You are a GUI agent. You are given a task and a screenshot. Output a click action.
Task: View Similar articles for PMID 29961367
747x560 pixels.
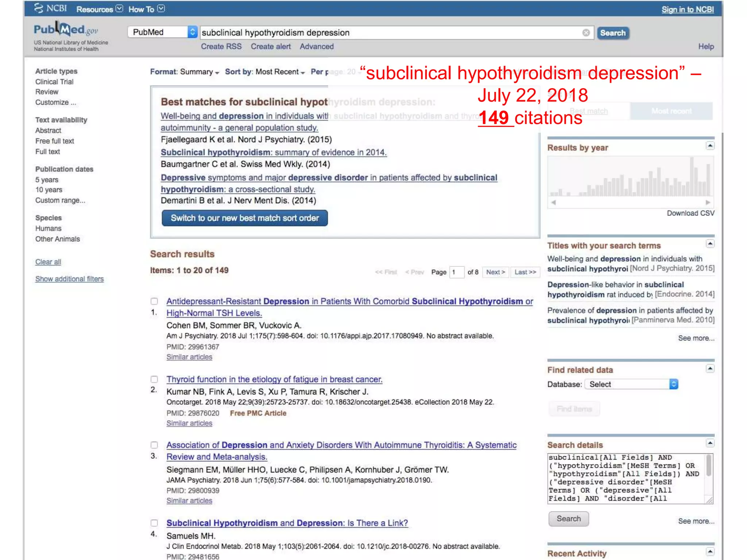(x=189, y=357)
